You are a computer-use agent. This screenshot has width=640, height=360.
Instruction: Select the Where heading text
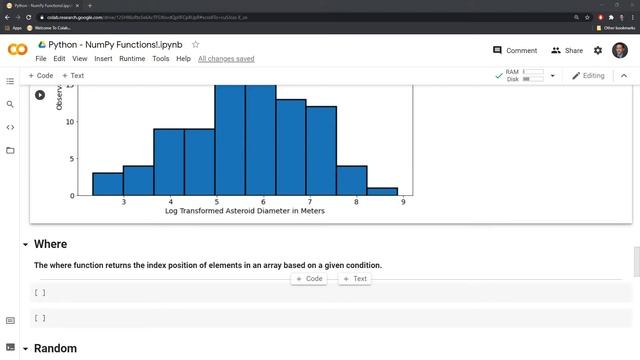(51, 244)
